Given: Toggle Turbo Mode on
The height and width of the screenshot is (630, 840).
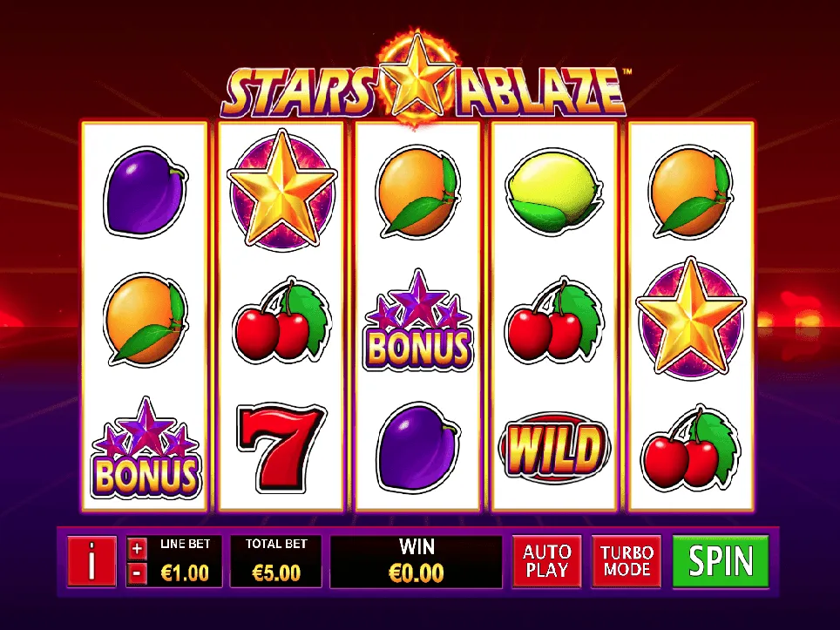Looking at the screenshot, I should coord(627,561).
